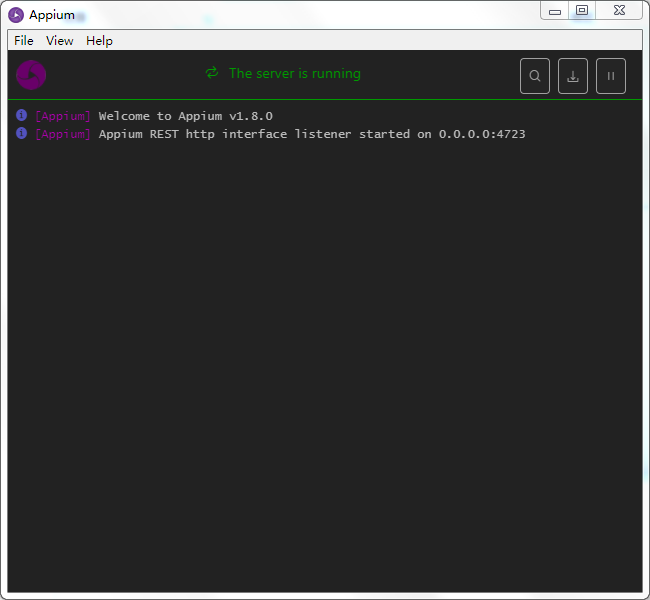Click the green server running sync icon
The width and height of the screenshot is (650, 600).
(212, 73)
